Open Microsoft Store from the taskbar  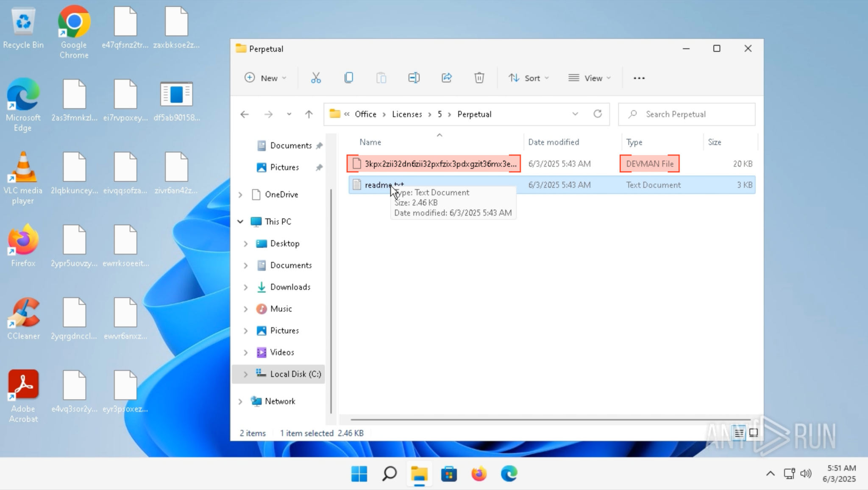[449, 474]
